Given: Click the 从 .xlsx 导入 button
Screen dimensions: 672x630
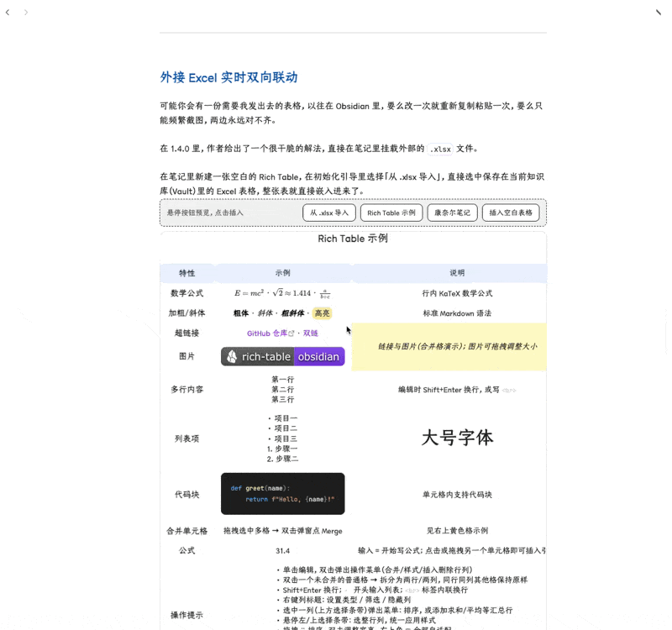Looking at the screenshot, I should point(329,213).
